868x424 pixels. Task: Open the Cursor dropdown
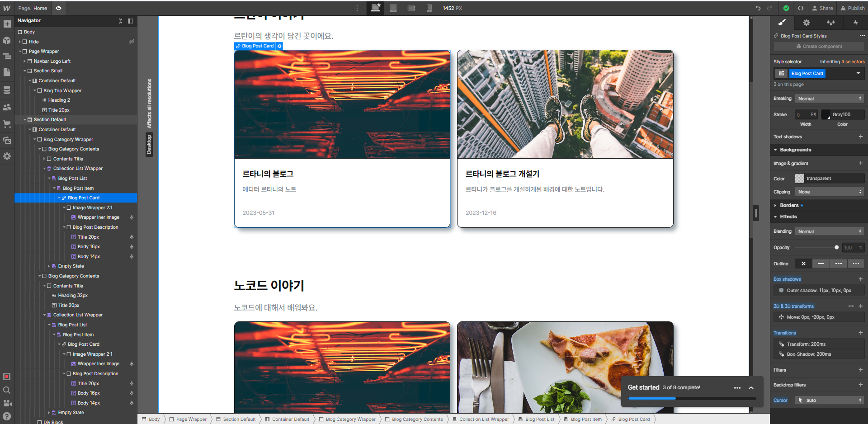(830, 400)
